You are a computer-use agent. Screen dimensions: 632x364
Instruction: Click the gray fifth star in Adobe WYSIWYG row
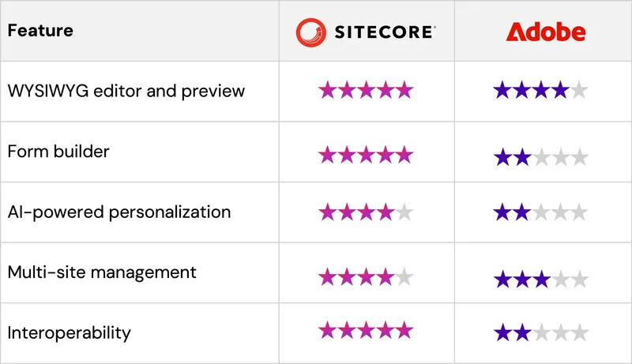(579, 90)
